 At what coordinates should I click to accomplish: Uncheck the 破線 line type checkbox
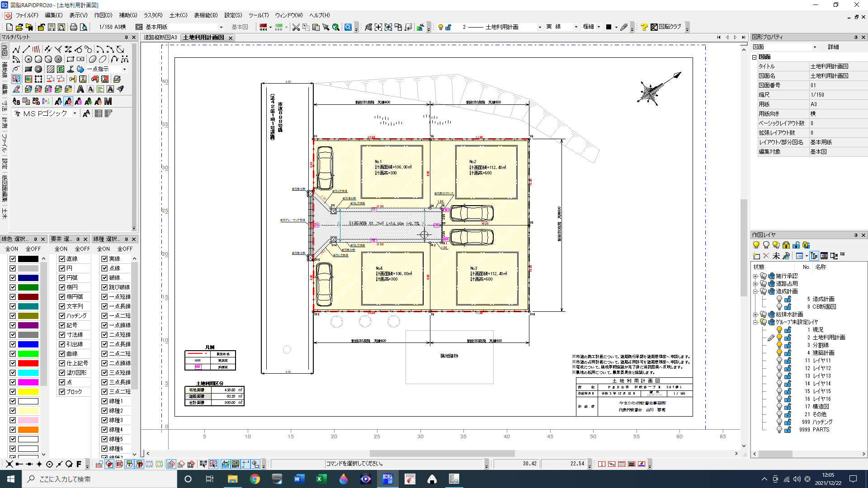(x=104, y=278)
